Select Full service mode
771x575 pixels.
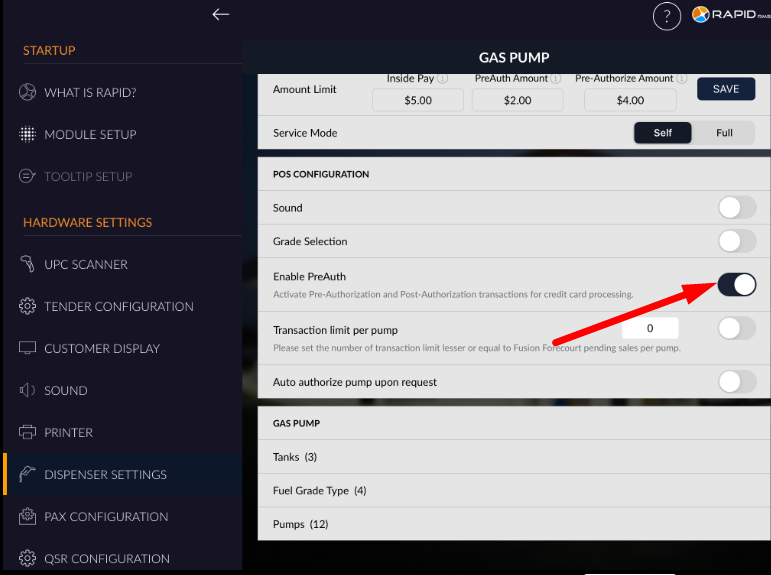point(724,133)
